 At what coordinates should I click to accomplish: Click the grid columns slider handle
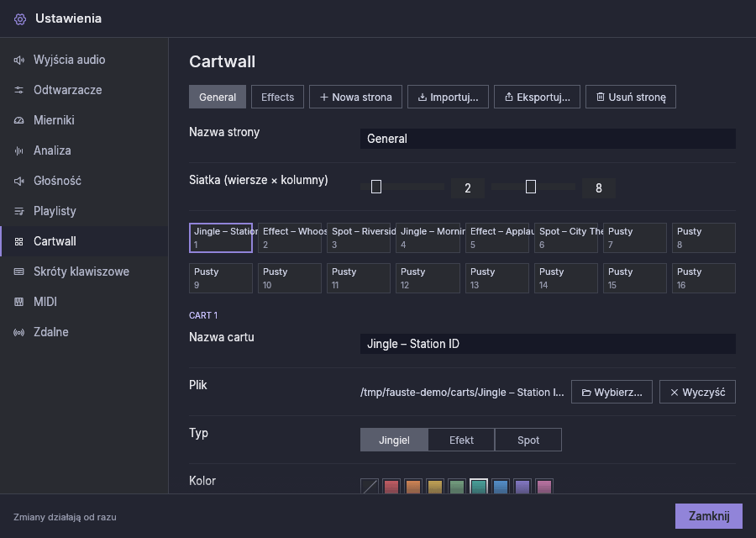point(530,187)
